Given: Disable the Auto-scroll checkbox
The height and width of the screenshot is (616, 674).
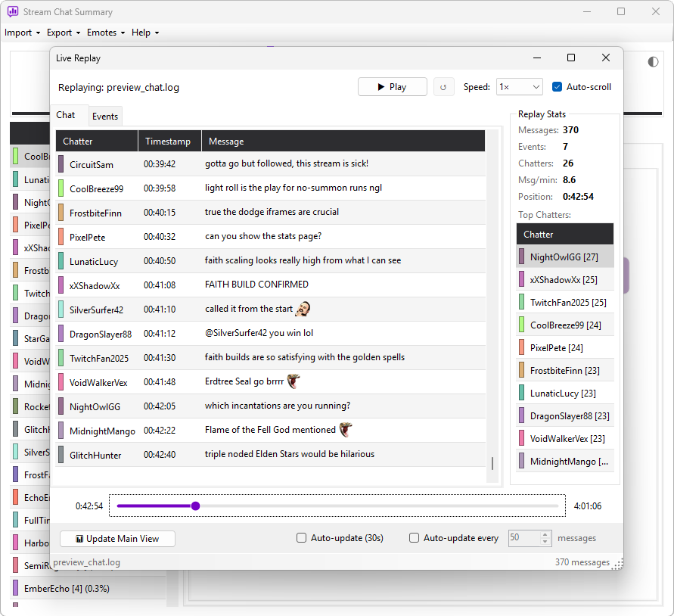Looking at the screenshot, I should click(557, 87).
